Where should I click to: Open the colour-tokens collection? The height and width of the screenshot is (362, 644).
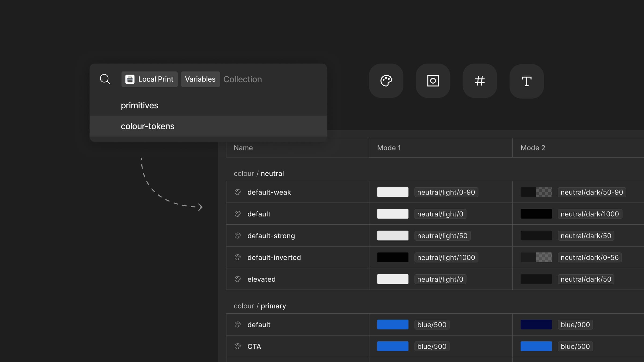[148, 126]
